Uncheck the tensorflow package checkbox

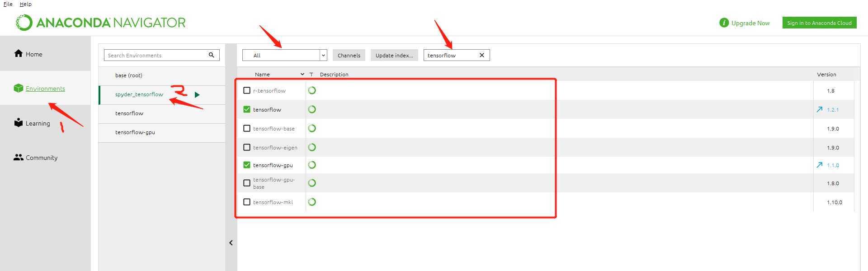(247, 109)
